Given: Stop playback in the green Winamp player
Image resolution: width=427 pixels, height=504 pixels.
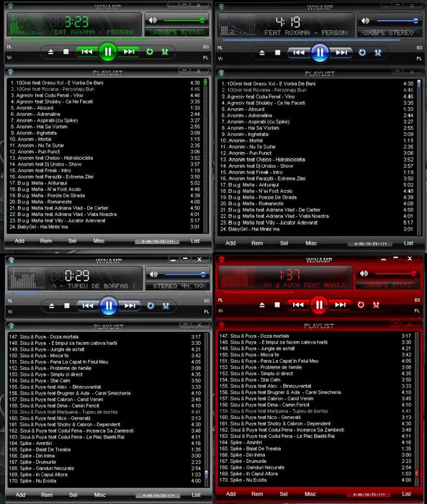Looking at the screenshot, I should pos(66,52).
